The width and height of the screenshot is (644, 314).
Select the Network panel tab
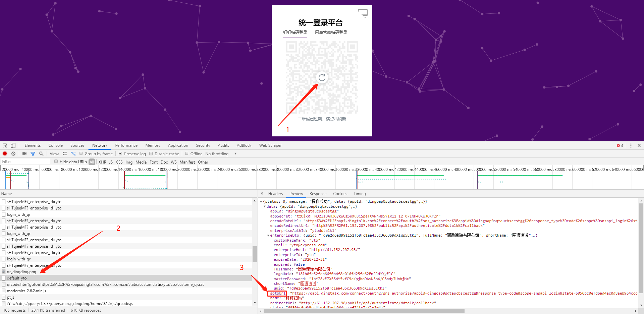pos(100,145)
